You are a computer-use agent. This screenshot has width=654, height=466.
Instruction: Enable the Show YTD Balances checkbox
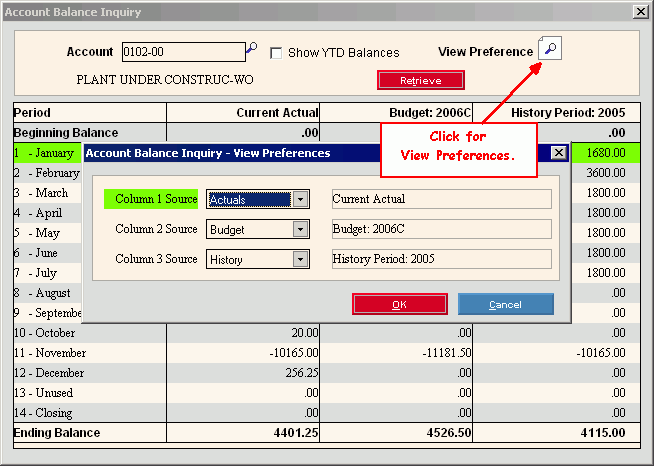click(x=277, y=53)
